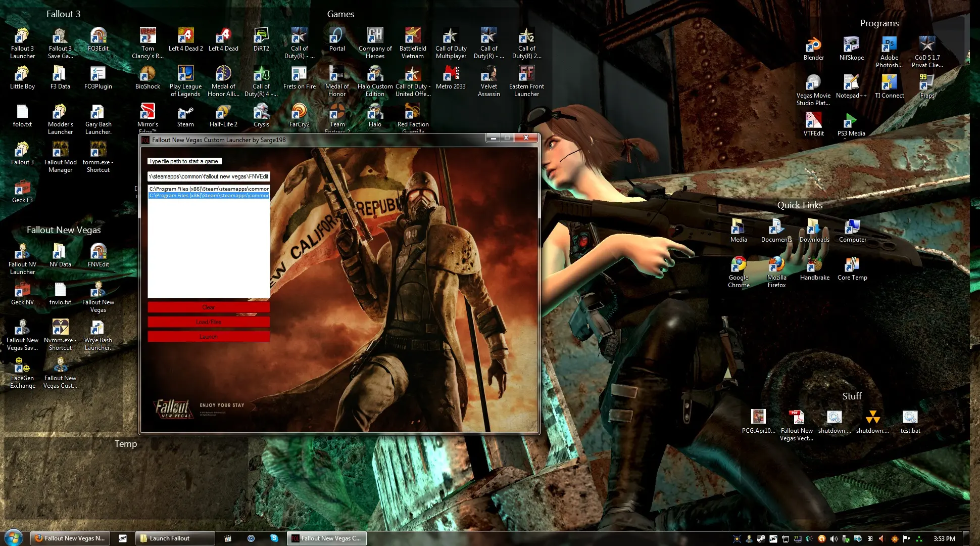Open the FarCry2 desktop icon
Image resolution: width=980 pixels, height=546 pixels.
pyautogui.click(x=299, y=115)
